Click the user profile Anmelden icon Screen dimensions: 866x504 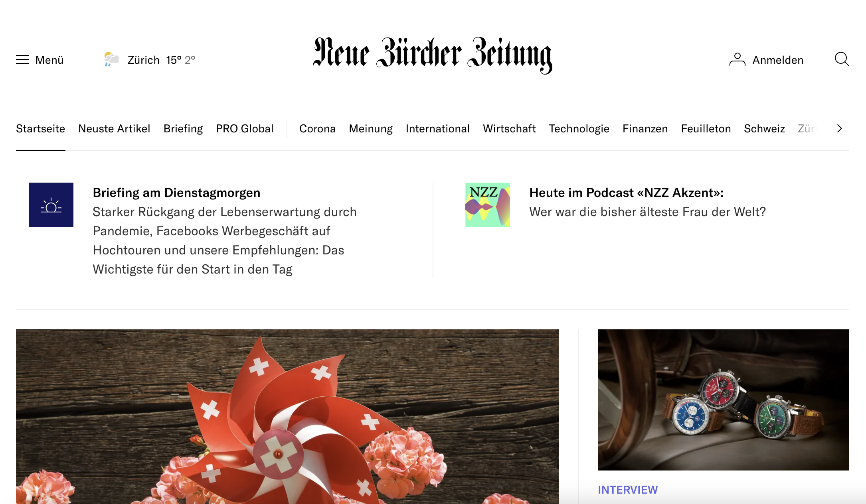(737, 60)
